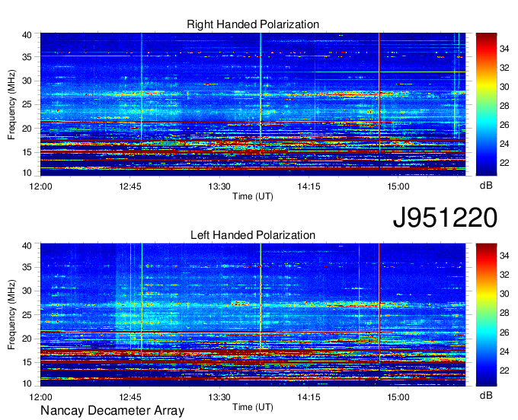
Task: Click the Nancay Decameter Array caption
Action: coord(112,411)
